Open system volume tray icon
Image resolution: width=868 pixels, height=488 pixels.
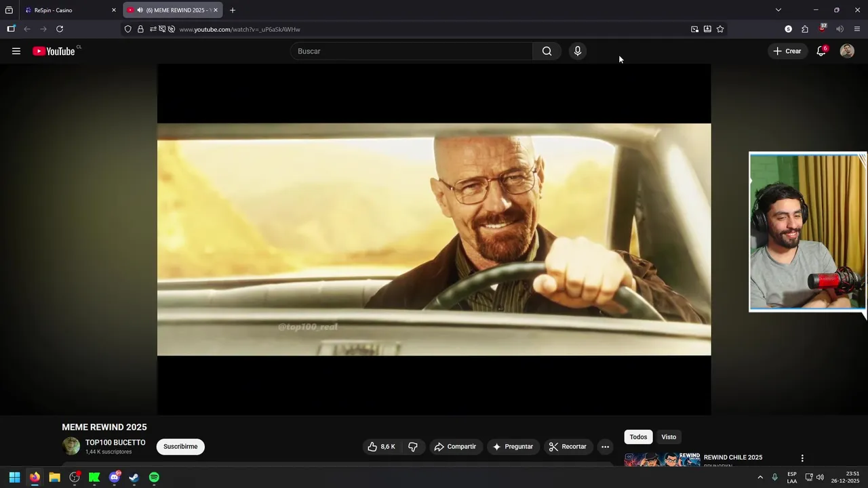click(x=820, y=478)
